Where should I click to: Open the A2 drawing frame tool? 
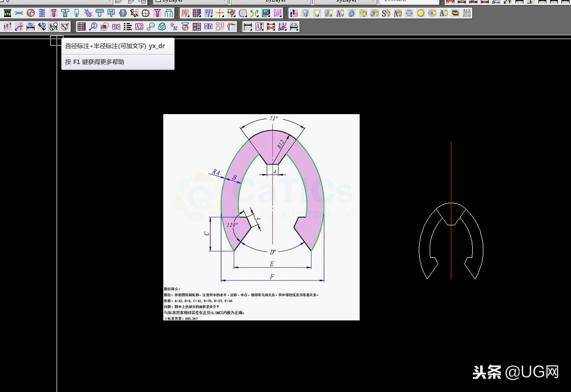pos(138,27)
